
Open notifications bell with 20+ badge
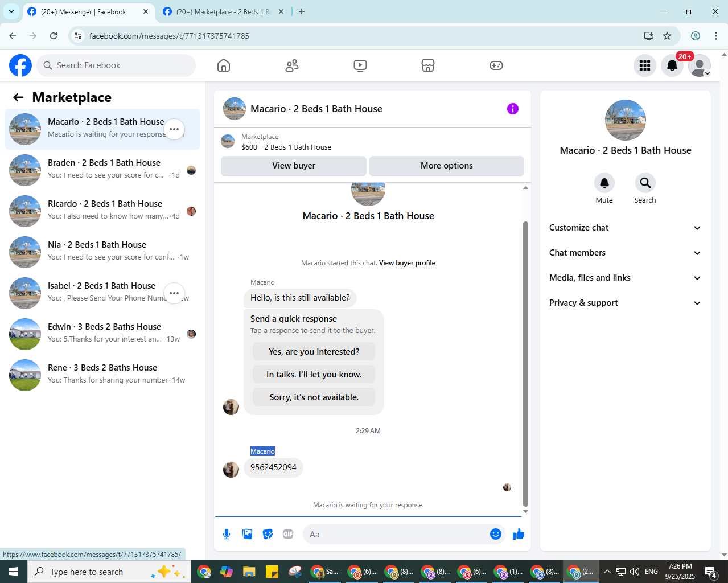pyautogui.click(x=672, y=65)
